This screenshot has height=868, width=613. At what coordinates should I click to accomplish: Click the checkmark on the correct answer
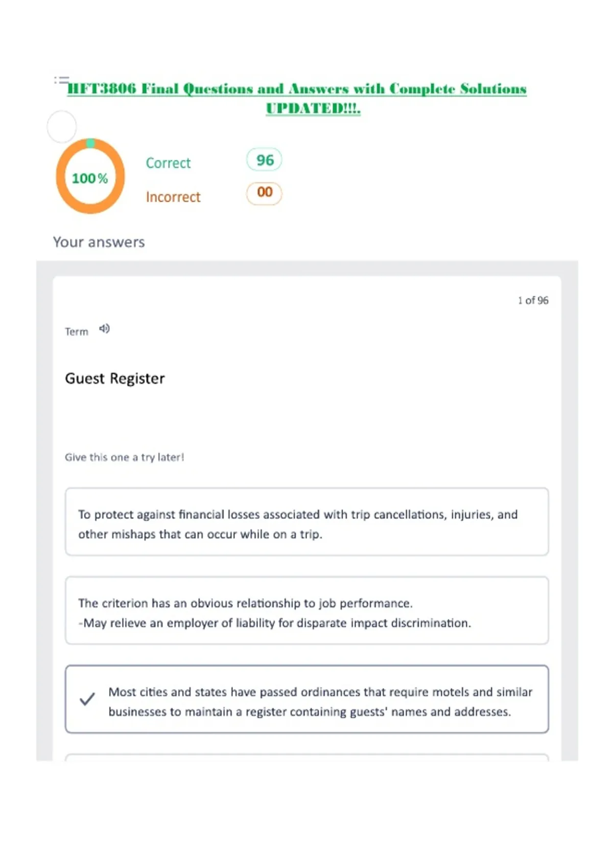pyautogui.click(x=87, y=699)
